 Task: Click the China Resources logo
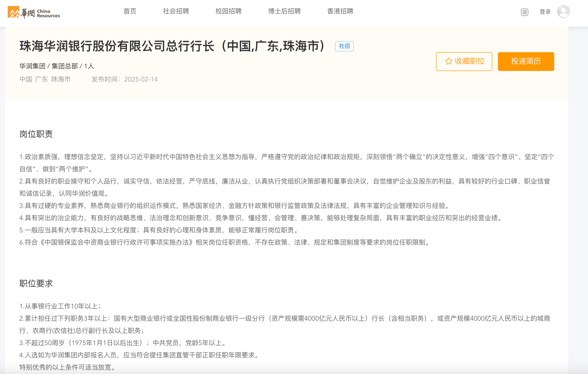pyautogui.click(x=34, y=12)
